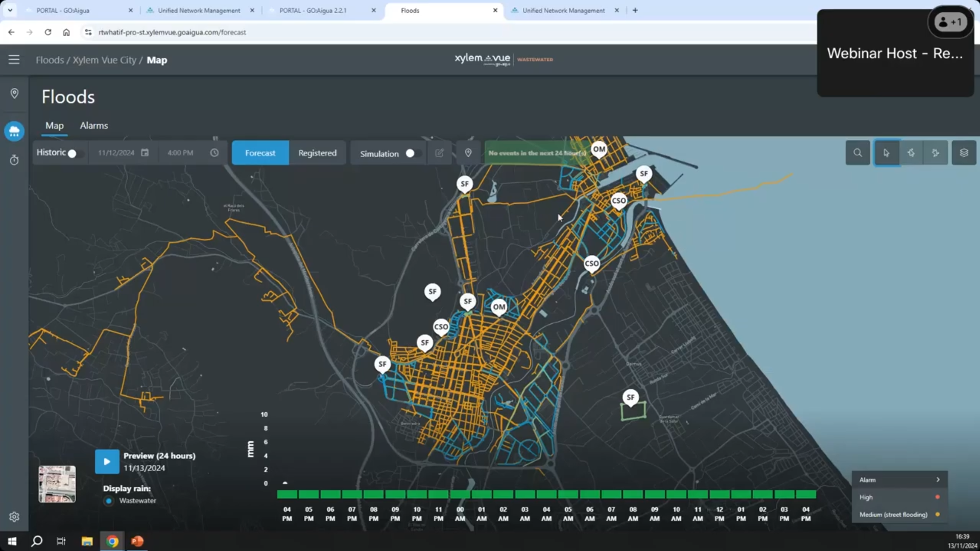Click the CSO marker by the river mouth
980x551 pixels.
tap(591, 264)
